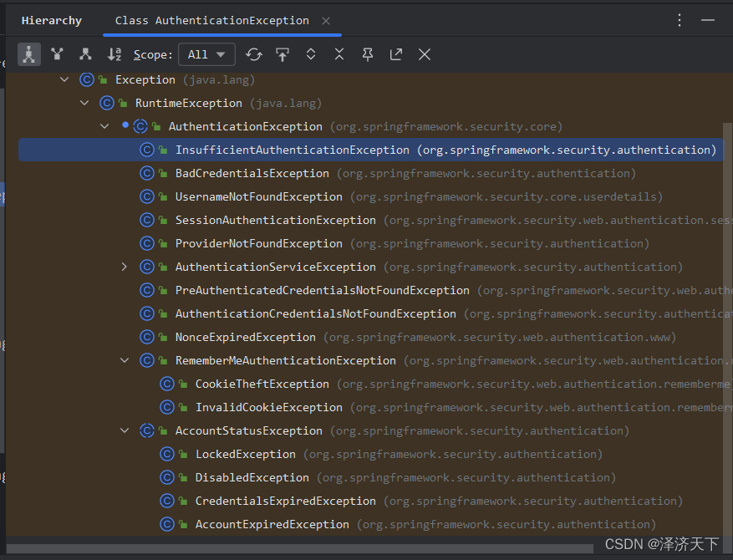
Task: Hide the Hierarchy tool window
Action: point(708,20)
